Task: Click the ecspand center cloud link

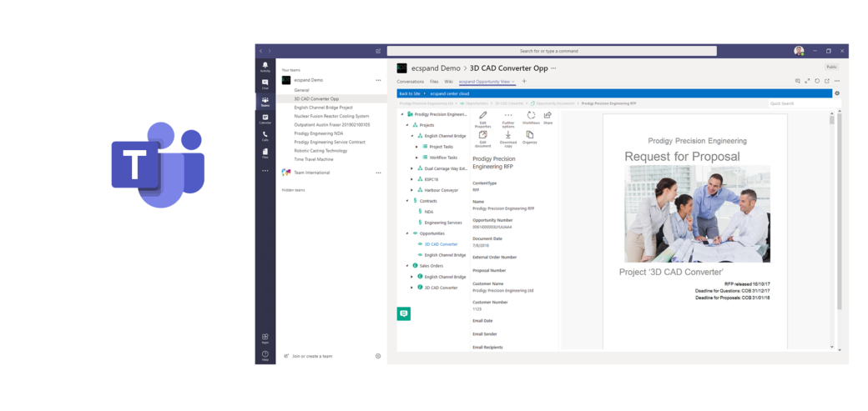Action: click(450, 93)
